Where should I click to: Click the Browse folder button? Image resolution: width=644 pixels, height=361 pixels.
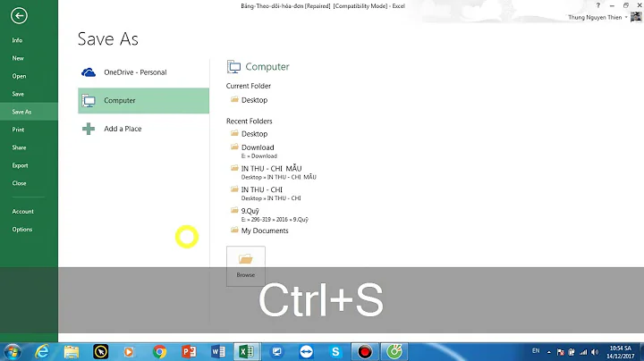click(246, 265)
